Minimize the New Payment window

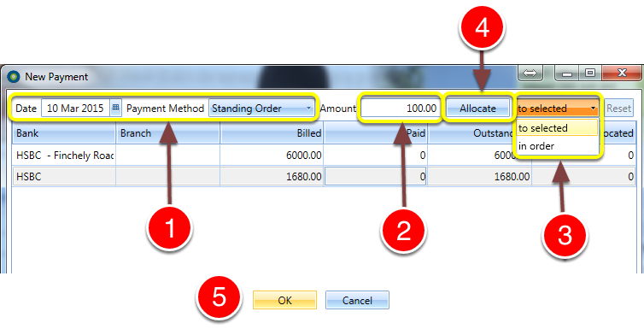click(567, 73)
